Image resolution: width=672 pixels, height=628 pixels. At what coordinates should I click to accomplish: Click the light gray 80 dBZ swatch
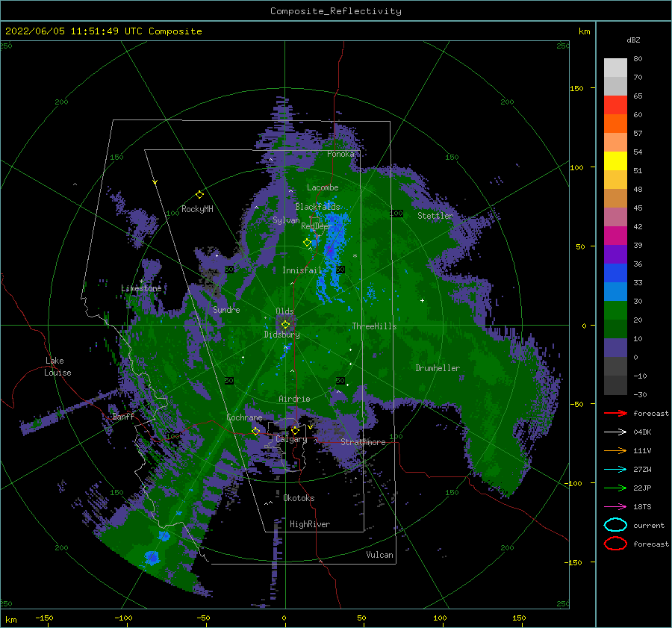pyautogui.click(x=615, y=68)
